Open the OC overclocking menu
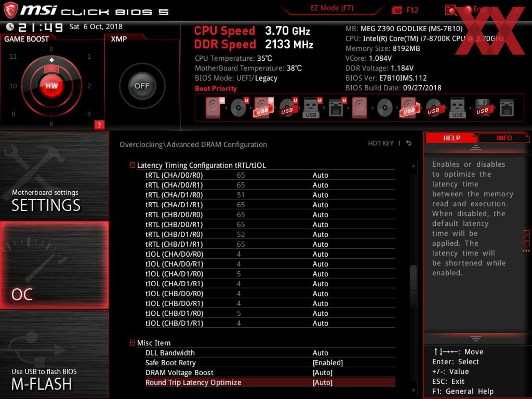Image resolution: width=532 pixels, height=399 pixels. pos(54,265)
